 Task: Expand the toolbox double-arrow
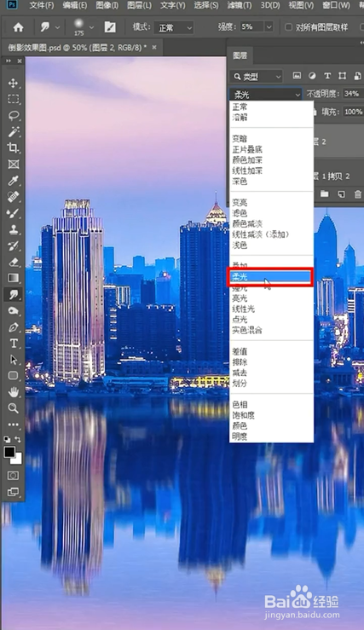point(9,61)
